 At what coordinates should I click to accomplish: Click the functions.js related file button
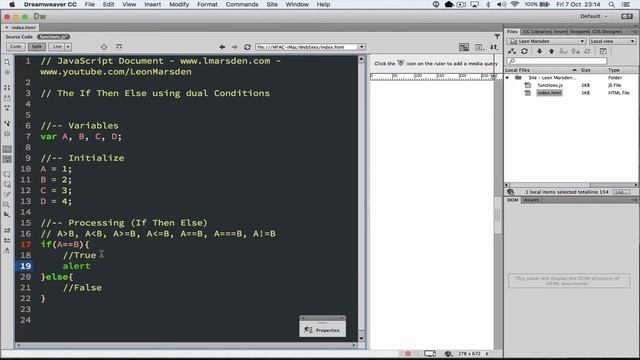tap(53, 37)
